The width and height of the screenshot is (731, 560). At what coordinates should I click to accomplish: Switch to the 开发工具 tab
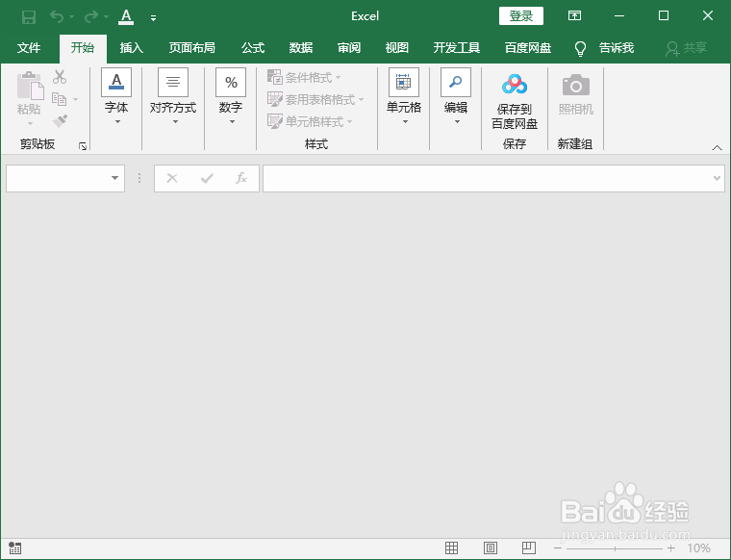pyautogui.click(x=457, y=47)
